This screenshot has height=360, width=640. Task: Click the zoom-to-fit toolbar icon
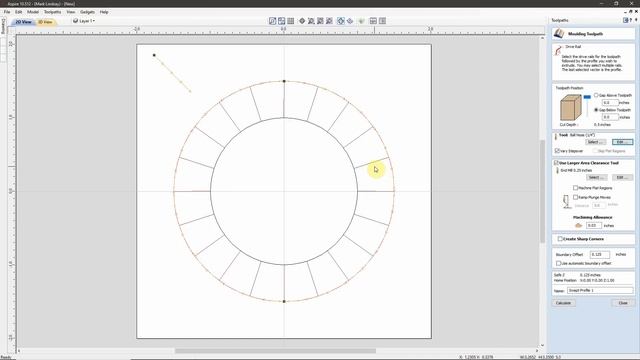(x=320, y=21)
